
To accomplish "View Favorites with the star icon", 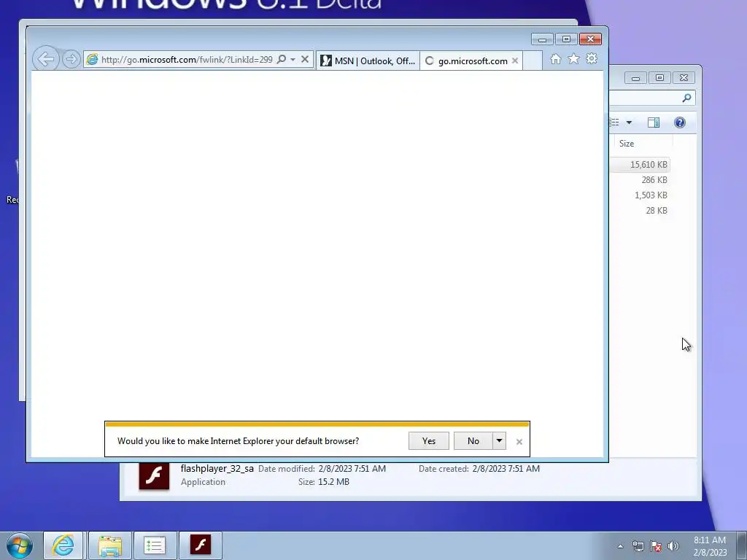I will 573,59.
